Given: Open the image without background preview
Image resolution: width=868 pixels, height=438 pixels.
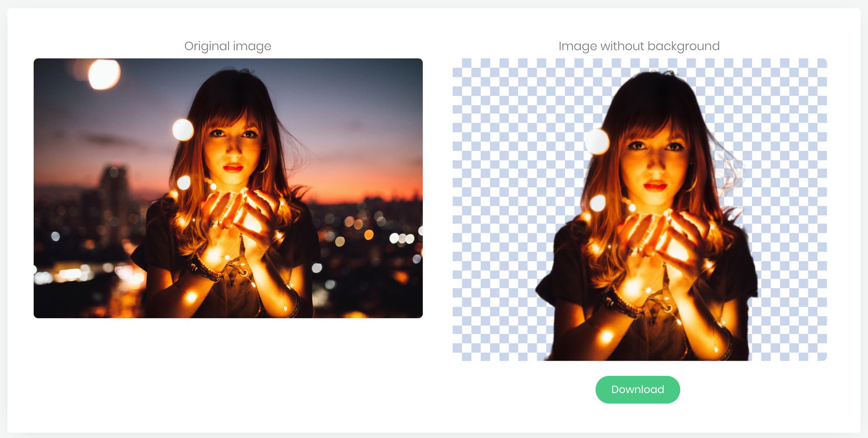Looking at the screenshot, I should (x=639, y=209).
